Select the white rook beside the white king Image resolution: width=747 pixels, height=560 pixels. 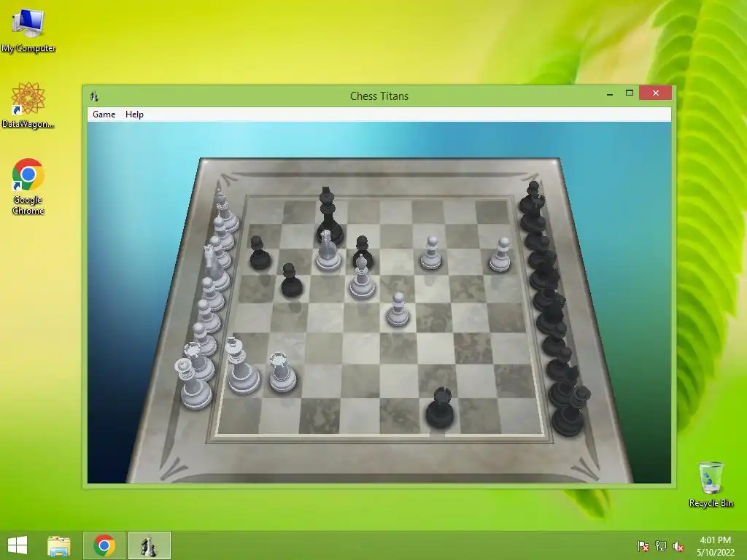click(282, 372)
